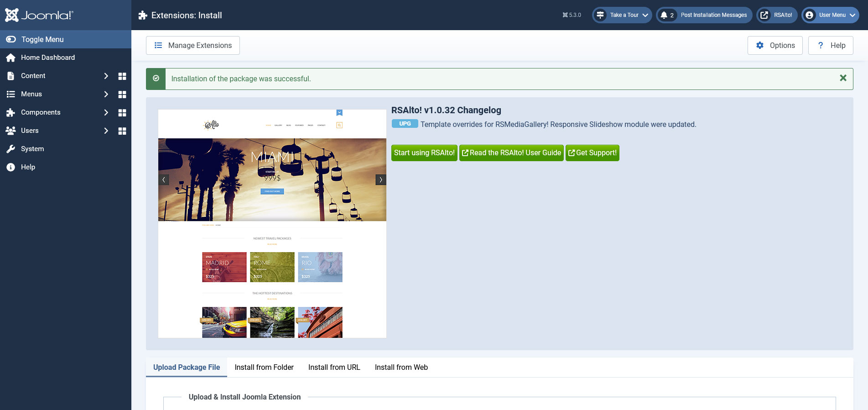Screen dimensions: 868x410
Task: Switch to the Install from Folder tab
Action: coord(264,367)
